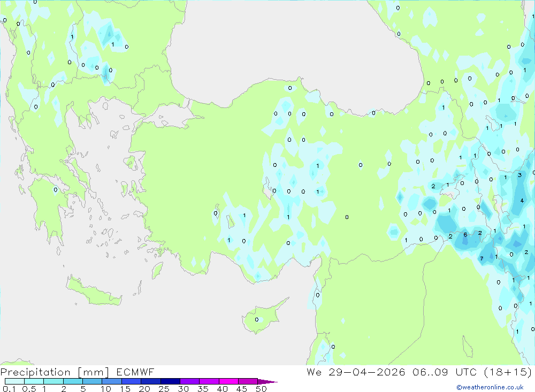This screenshot has height=392, width=535.
Task: Choose the 30–35 mm purple legend swatch
Action: click(x=190, y=381)
